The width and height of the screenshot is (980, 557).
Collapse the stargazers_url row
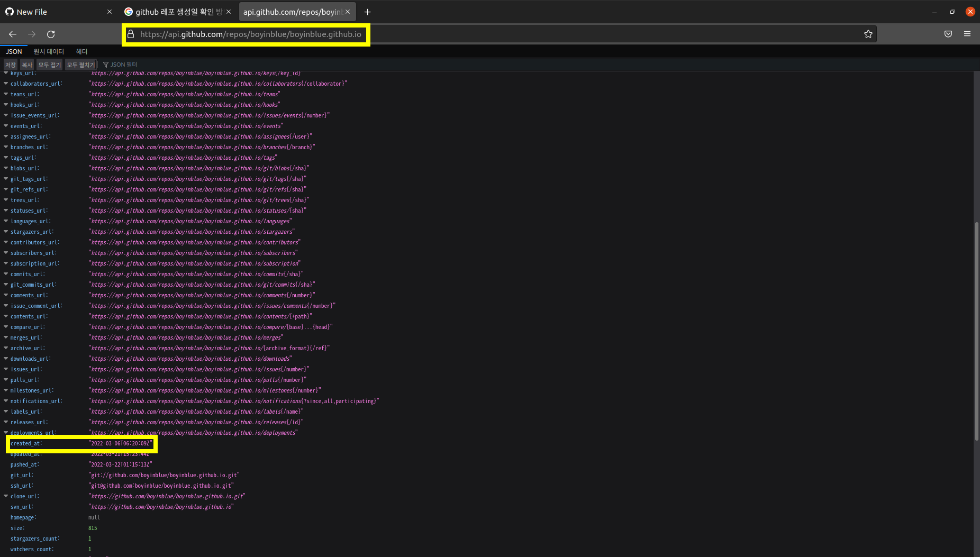(6, 232)
